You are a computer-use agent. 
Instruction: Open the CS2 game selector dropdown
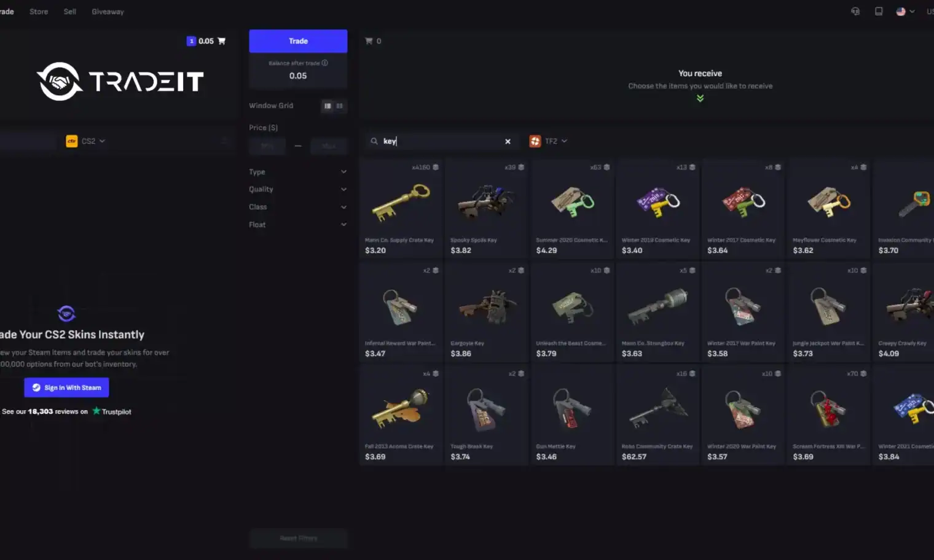pos(85,141)
